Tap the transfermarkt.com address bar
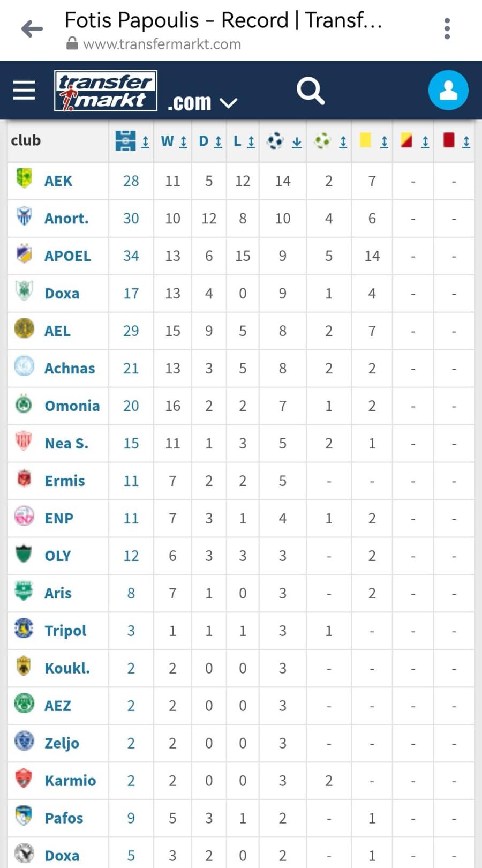This screenshot has height=868, width=482. [x=162, y=44]
